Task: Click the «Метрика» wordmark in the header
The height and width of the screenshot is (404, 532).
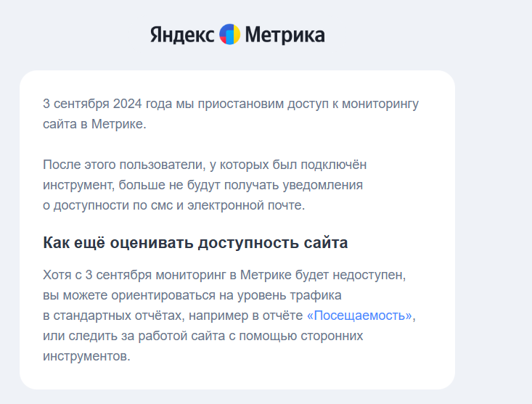Action: tap(285, 35)
